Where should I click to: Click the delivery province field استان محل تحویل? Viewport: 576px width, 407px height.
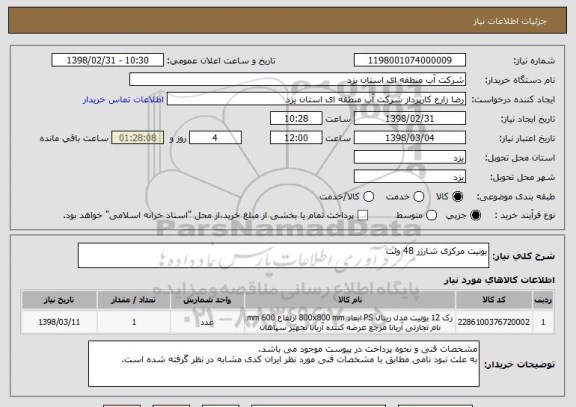tap(410, 157)
